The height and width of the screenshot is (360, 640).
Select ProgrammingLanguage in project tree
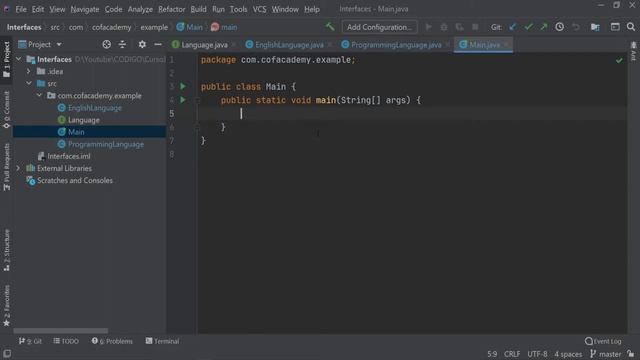(105, 144)
